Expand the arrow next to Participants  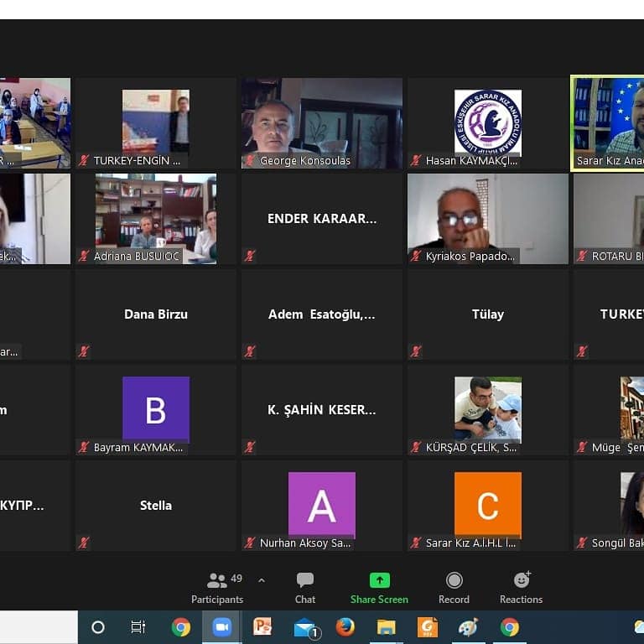pos(261,580)
